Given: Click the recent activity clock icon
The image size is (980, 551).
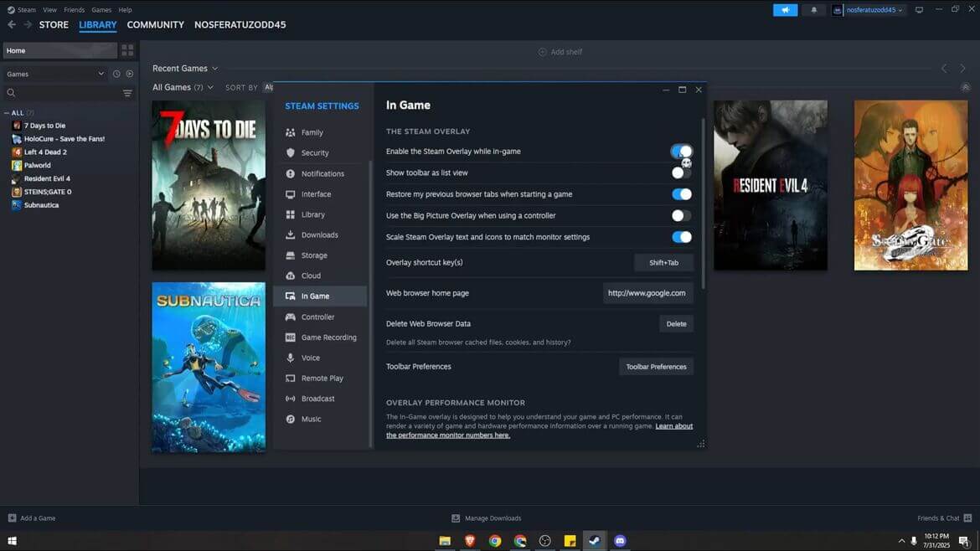Looking at the screenshot, I should [116, 74].
